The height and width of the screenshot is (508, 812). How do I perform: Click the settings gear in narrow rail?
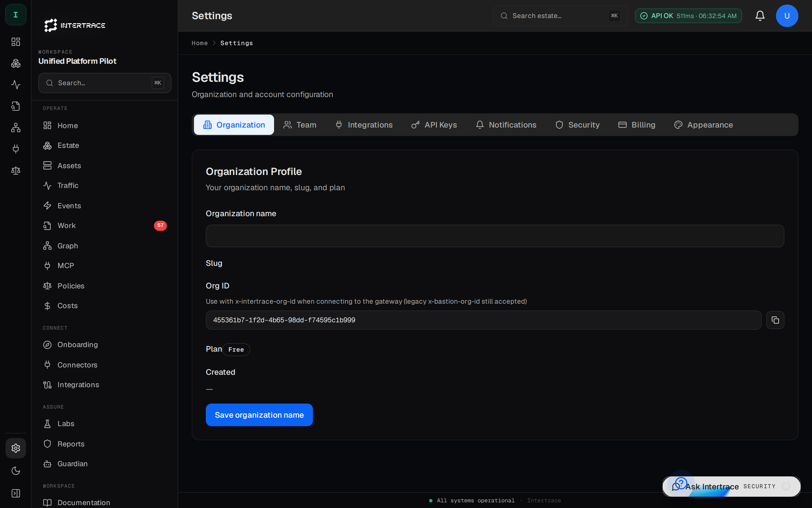click(x=16, y=448)
